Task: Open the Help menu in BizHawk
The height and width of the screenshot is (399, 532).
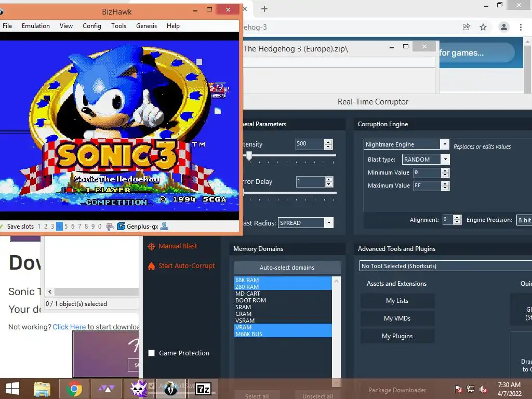Action: (173, 26)
